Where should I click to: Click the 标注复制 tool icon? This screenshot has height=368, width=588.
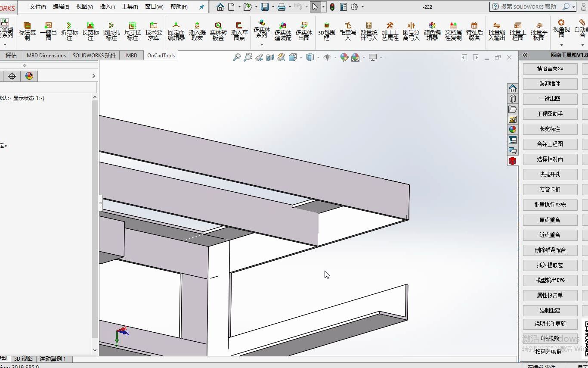pos(27,31)
